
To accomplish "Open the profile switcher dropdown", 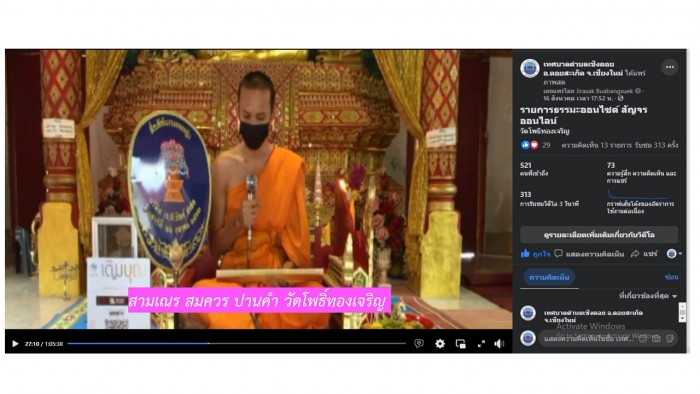I will point(674,253).
